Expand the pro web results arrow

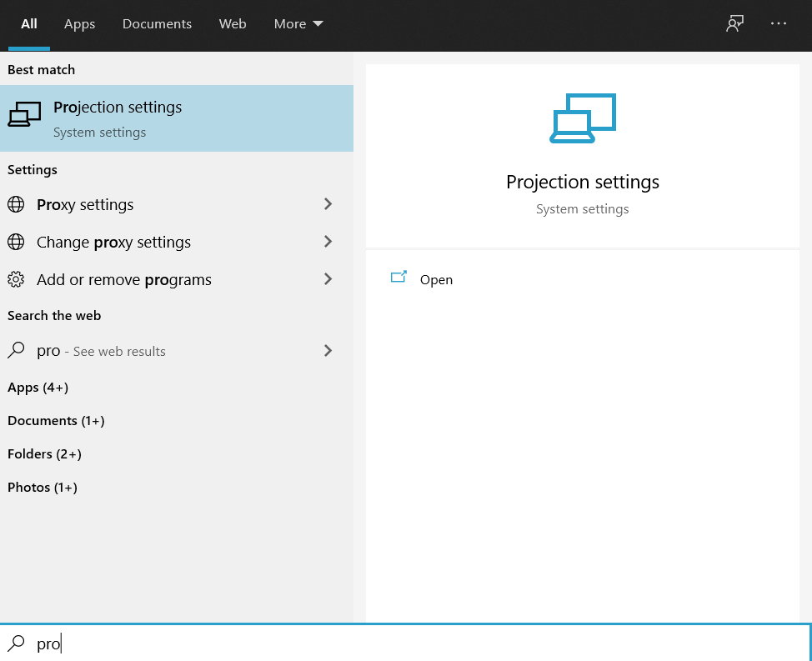[x=328, y=351]
